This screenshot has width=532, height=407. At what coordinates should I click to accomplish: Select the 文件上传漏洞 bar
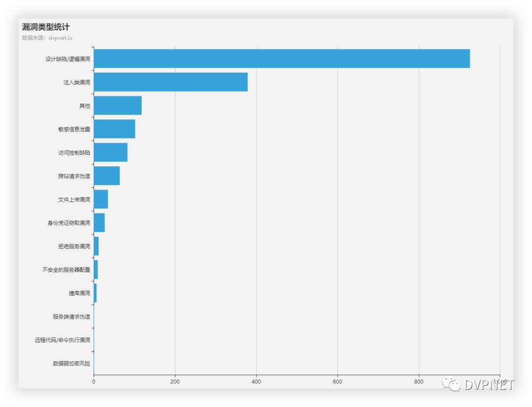(101, 199)
